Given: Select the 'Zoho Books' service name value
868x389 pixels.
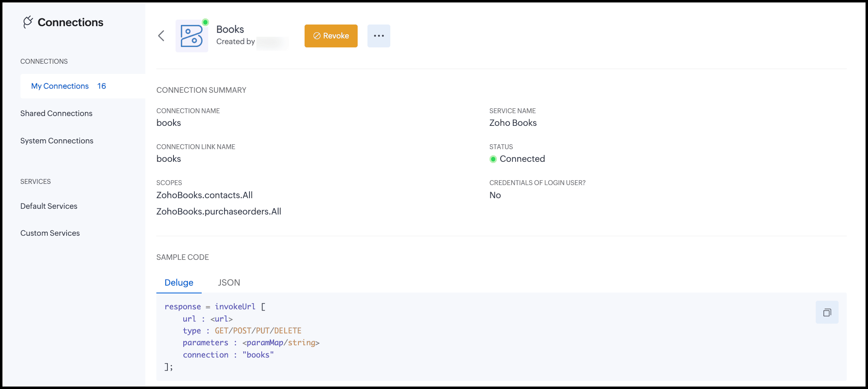Looking at the screenshot, I should pos(513,123).
